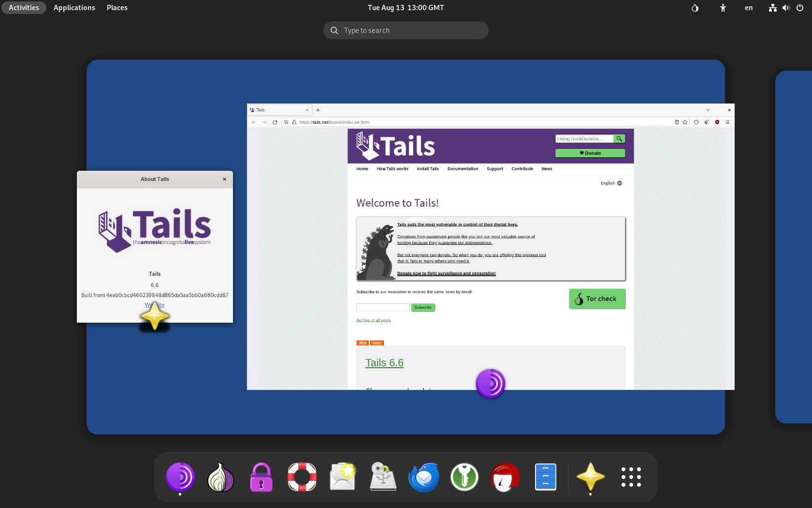Click the onion status icon in top bar
812x508 pixels.
click(x=695, y=8)
